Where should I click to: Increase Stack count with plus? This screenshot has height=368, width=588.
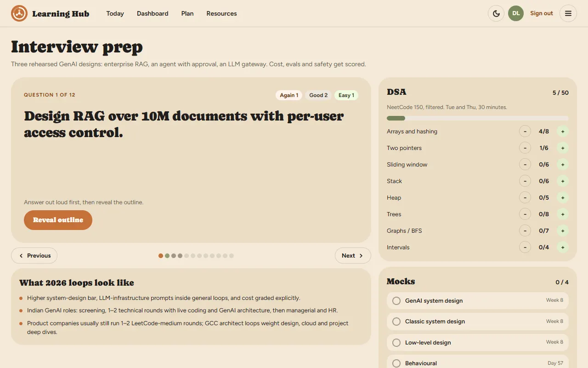pos(563,181)
